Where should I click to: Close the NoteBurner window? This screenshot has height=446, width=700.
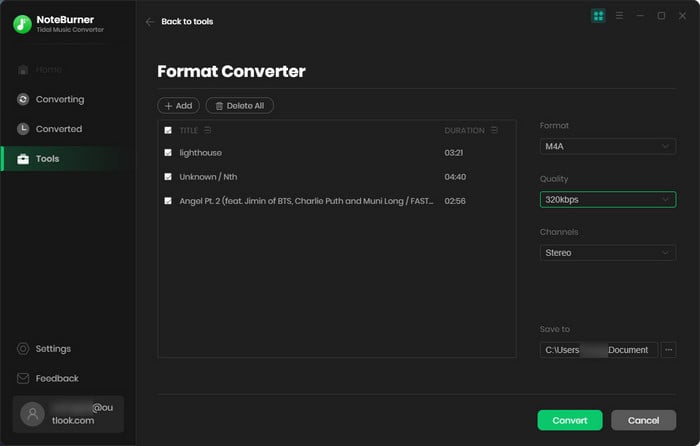pos(682,16)
